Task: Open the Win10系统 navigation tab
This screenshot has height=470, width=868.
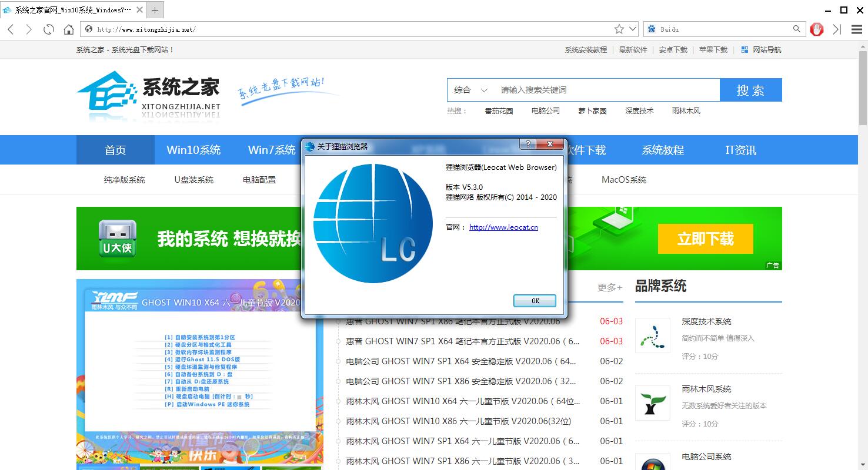Action: click(193, 150)
